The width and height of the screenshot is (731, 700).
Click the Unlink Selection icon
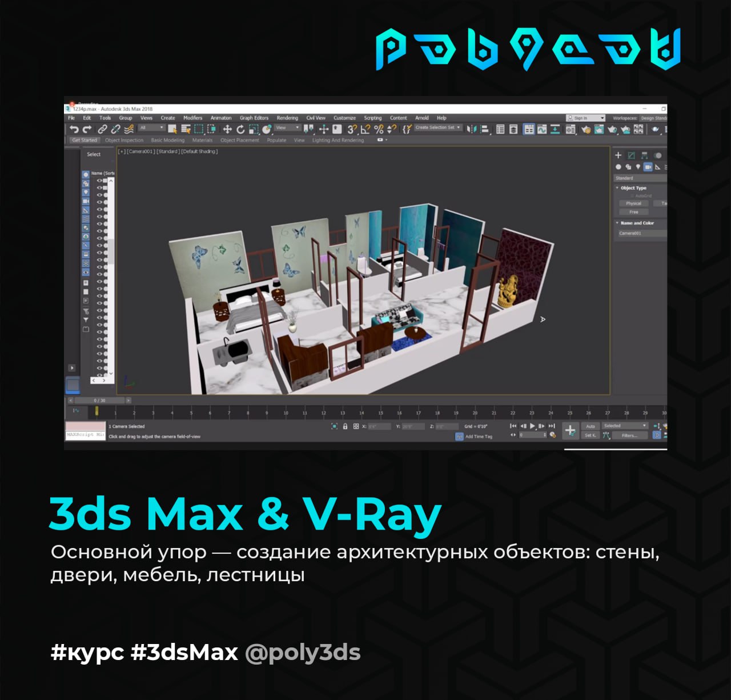(115, 129)
